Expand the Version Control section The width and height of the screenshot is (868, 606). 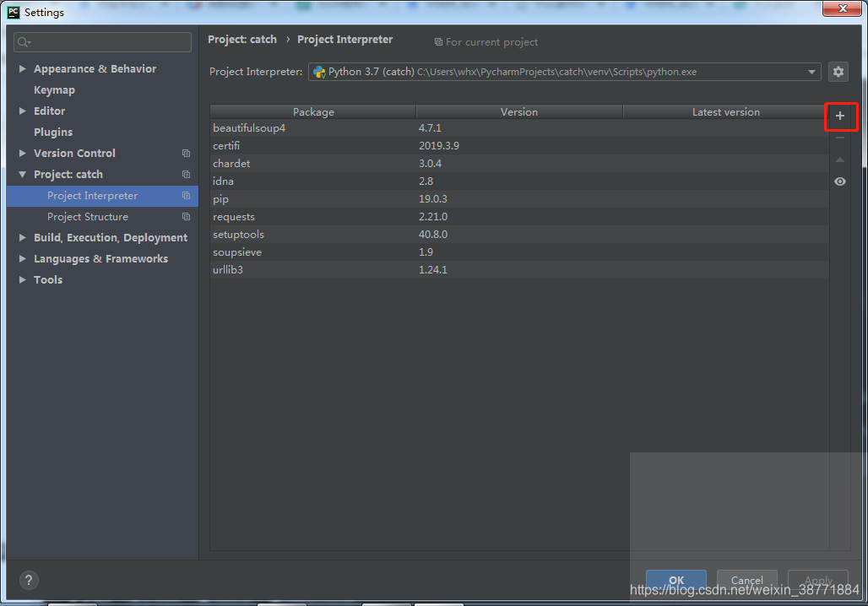point(23,153)
